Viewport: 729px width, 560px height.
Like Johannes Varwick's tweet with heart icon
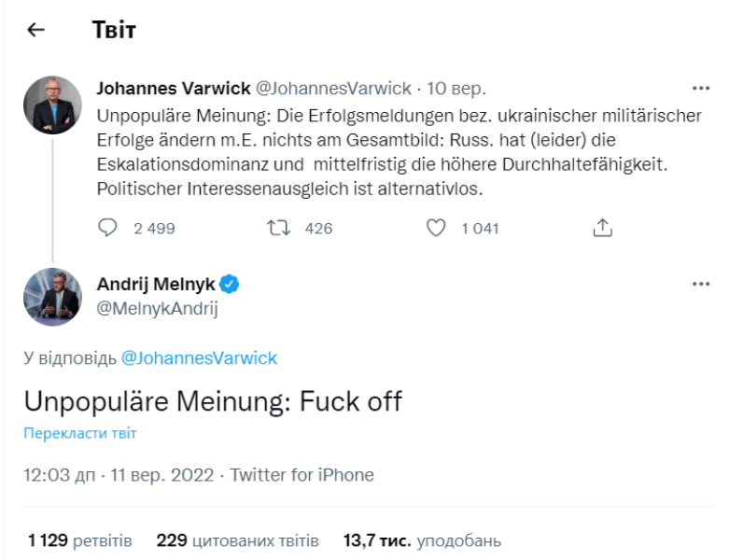click(x=436, y=228)
